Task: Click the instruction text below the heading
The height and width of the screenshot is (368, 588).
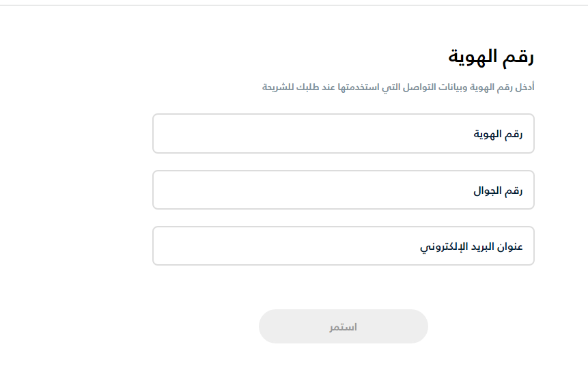Action: click(398, 87)
